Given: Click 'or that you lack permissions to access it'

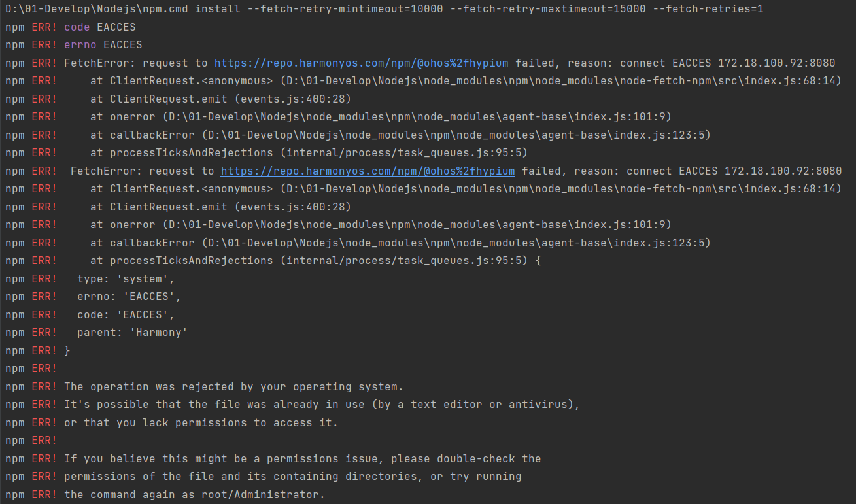Looking at the screenshot, I should coord(201,422).
